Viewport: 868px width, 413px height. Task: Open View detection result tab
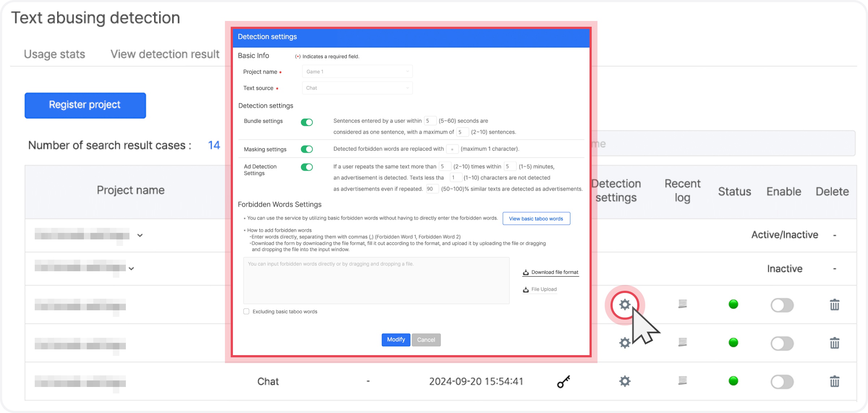pos(165,54)
